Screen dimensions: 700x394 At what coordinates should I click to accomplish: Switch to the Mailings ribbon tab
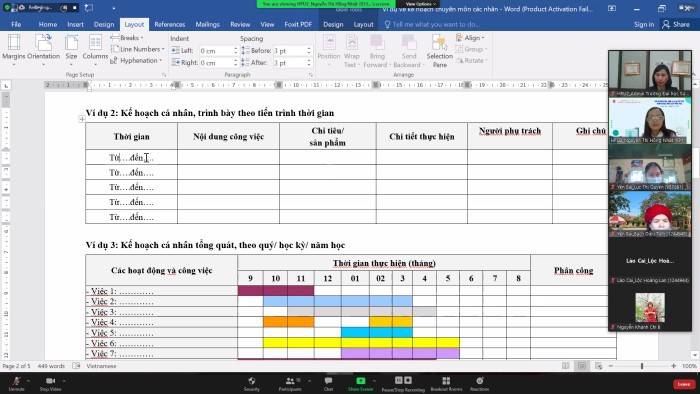click(x=208, y=25)
